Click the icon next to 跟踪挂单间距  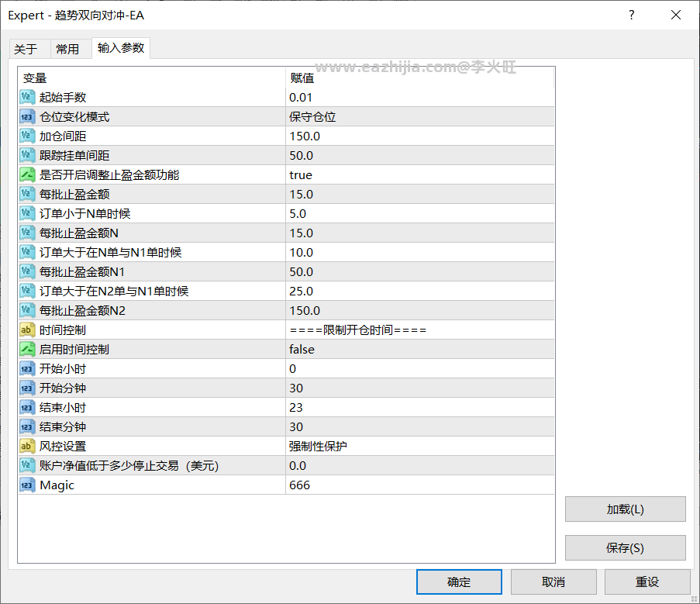click(x=27, y=155)
